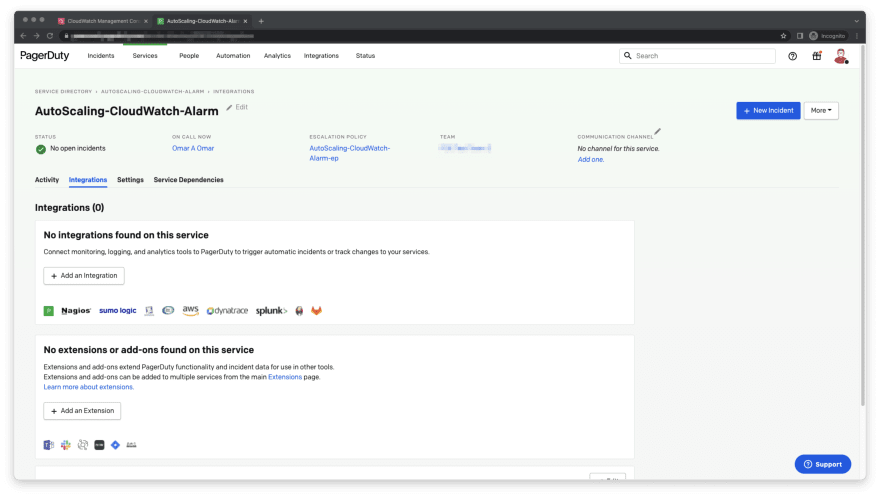Click the green PagerDuty integration icon

(49, 311)
